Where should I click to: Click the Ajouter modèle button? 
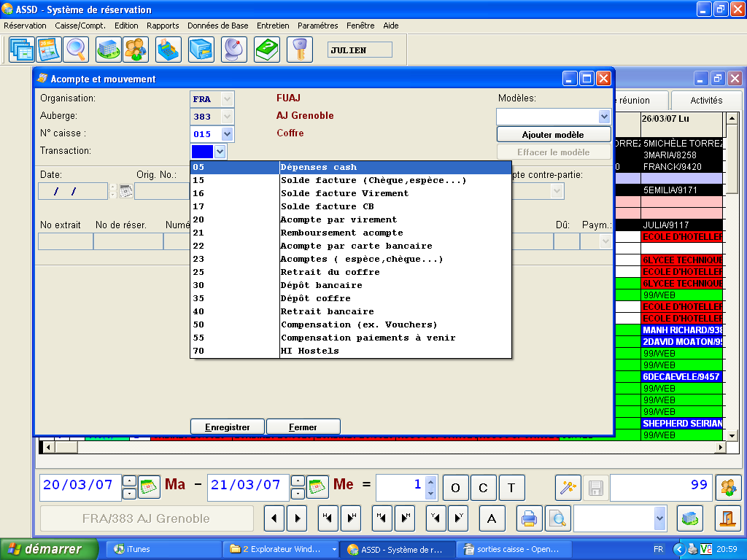point(553,135)
